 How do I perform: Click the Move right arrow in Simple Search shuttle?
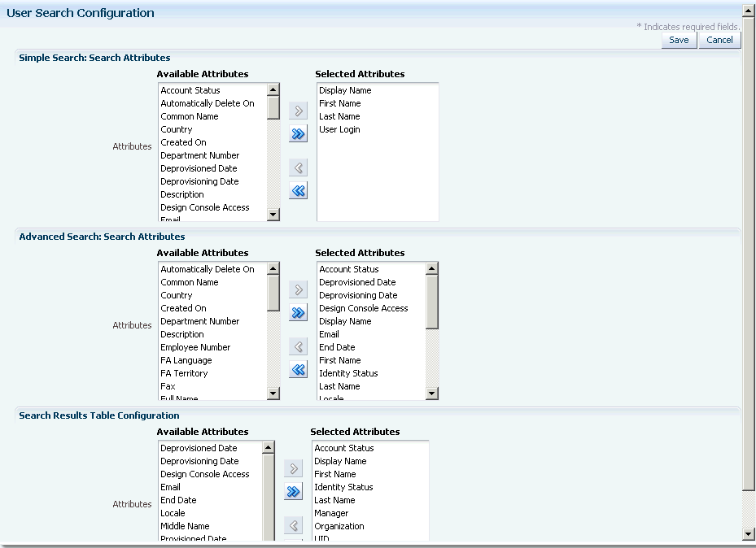[x=298, y=111]
